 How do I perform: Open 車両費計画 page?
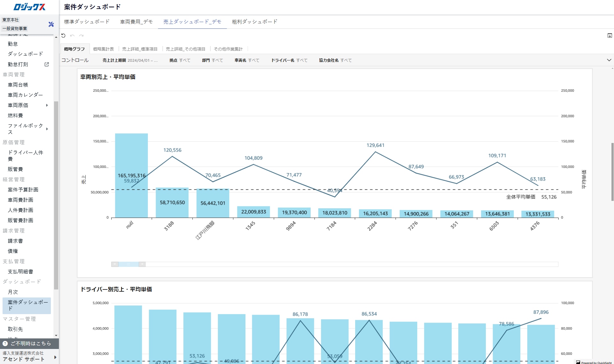[x=20, y=200]
